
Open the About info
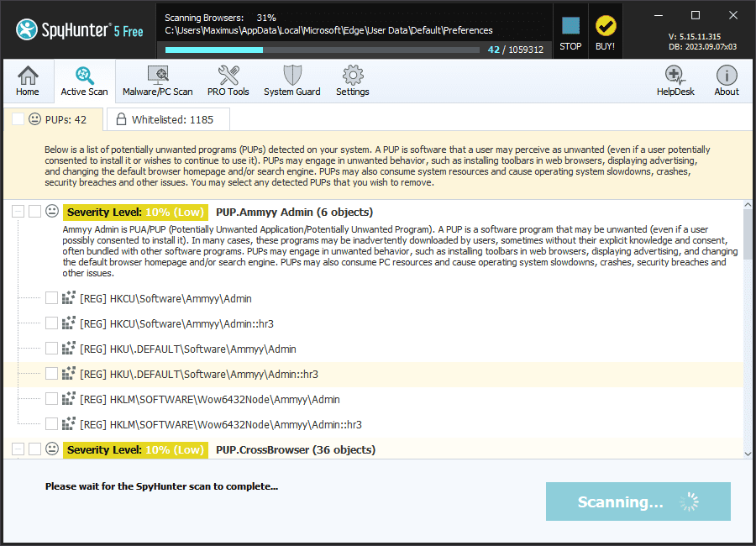click(x=727, y=81)
